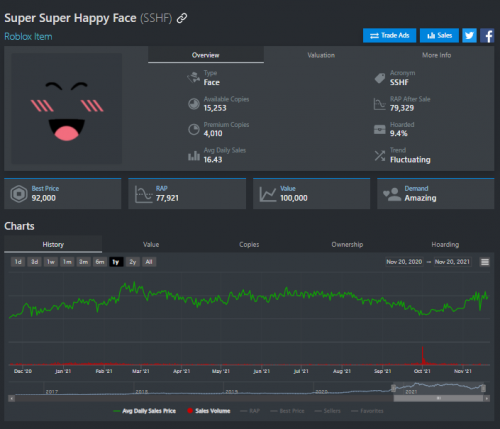Select the Hoarding chart tab
Screen dimensions: 500x429
point(445,244)
